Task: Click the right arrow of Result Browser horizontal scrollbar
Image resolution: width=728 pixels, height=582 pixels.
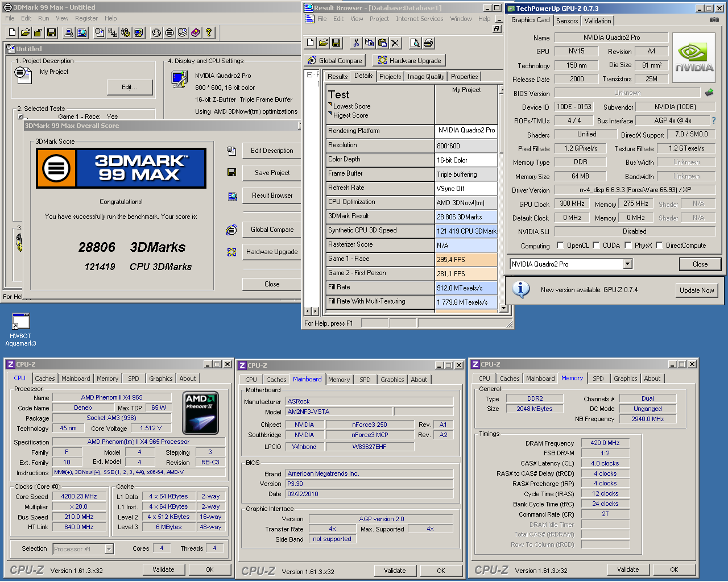Action: [315, 311]
